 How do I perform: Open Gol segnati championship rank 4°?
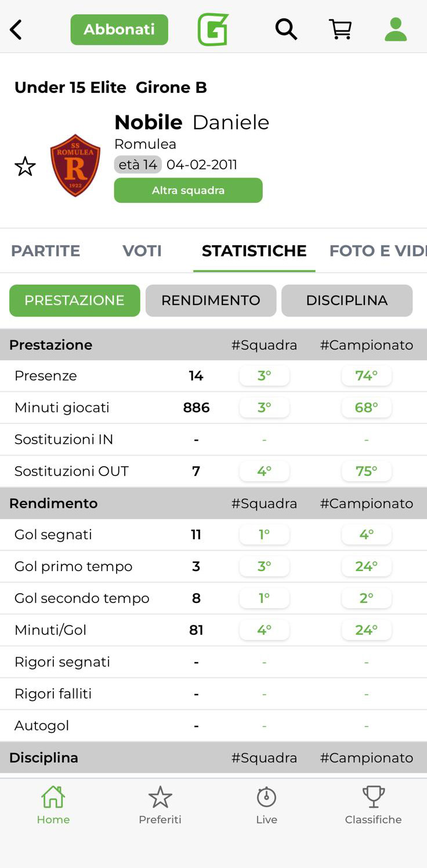366,535
